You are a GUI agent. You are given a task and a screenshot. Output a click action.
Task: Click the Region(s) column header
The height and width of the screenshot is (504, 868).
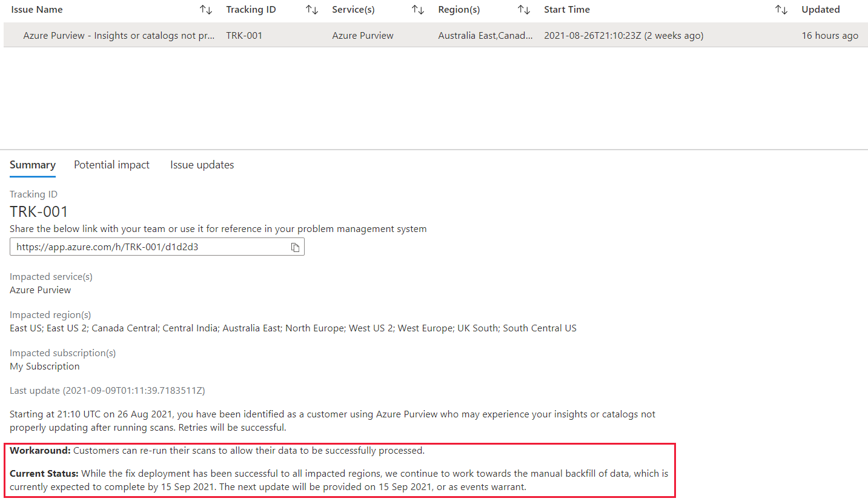[x=459, y=10]
